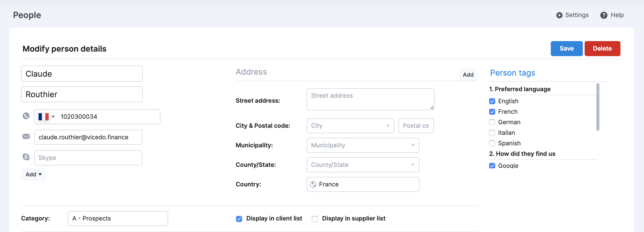The height and width of the screenshot is (232, 644).
Task: Click the City & Postal code label
Action: click(263, 126)
